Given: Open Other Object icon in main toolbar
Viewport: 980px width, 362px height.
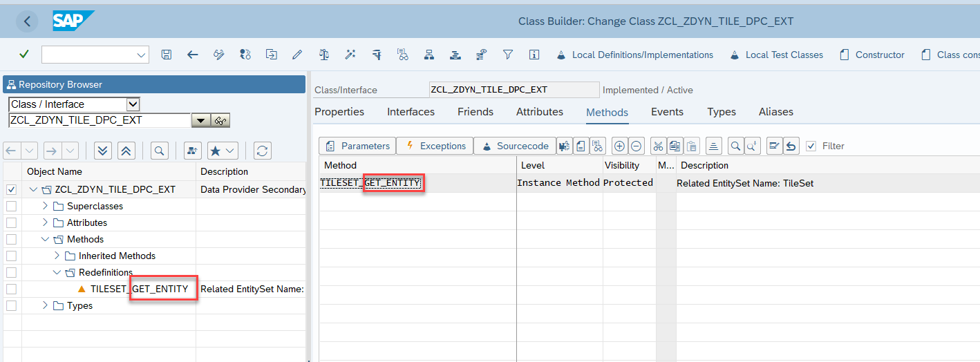Looking at the screenshot, I should [272, 55].
